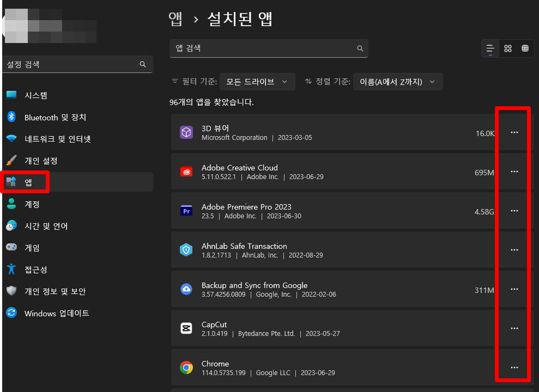The width and height of the screenshot is (539, 392).
Task: Select the 3D 뷰어 app name text
Action: pos(215,128)
